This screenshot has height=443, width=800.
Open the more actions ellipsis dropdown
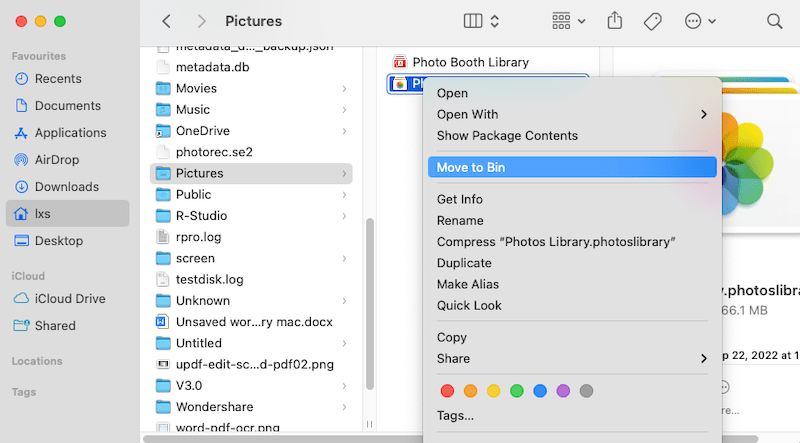coord(700,21)
